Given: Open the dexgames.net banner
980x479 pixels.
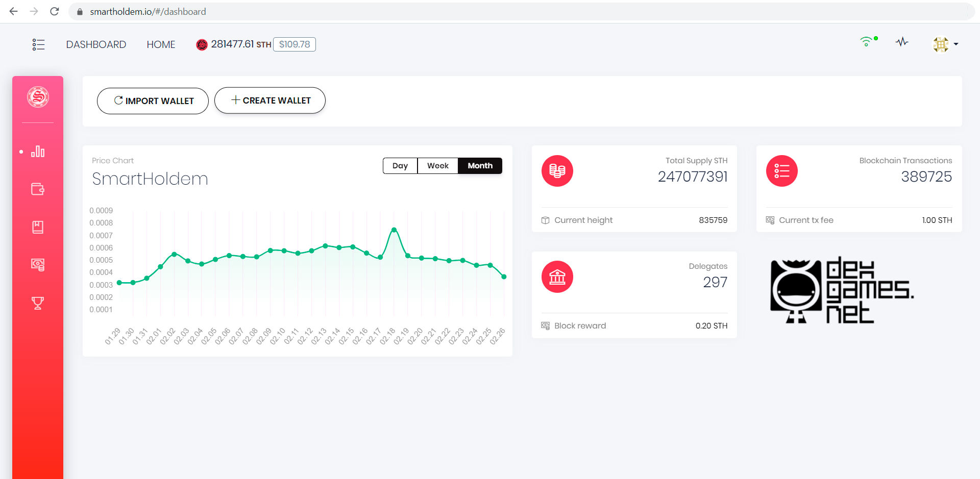Looking at the screenshot, I should click(842, 290).
